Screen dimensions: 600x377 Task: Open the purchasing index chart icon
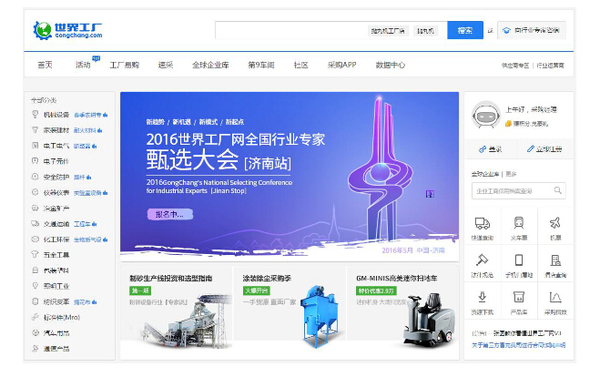point(555,297)
